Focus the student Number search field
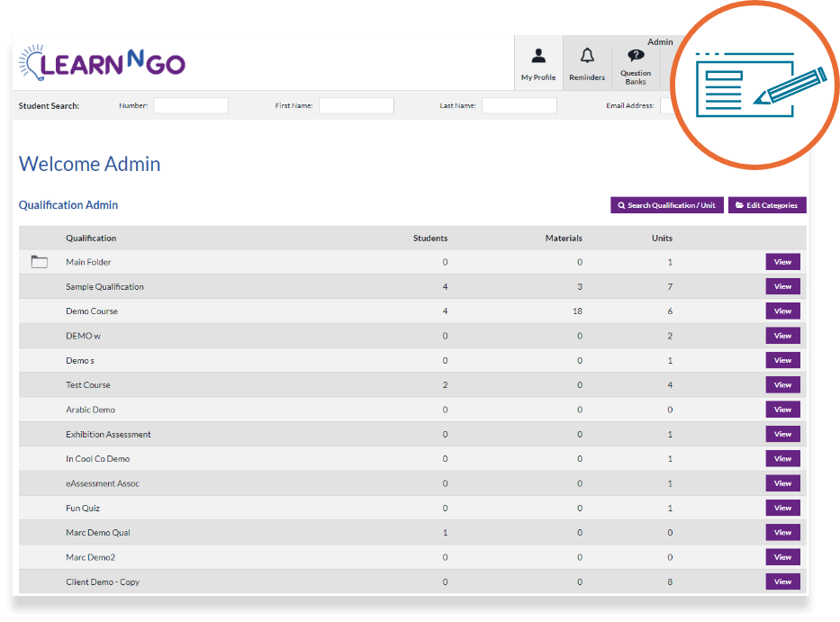The height and width of the screenshot is (622, 840). click(191, 105)
